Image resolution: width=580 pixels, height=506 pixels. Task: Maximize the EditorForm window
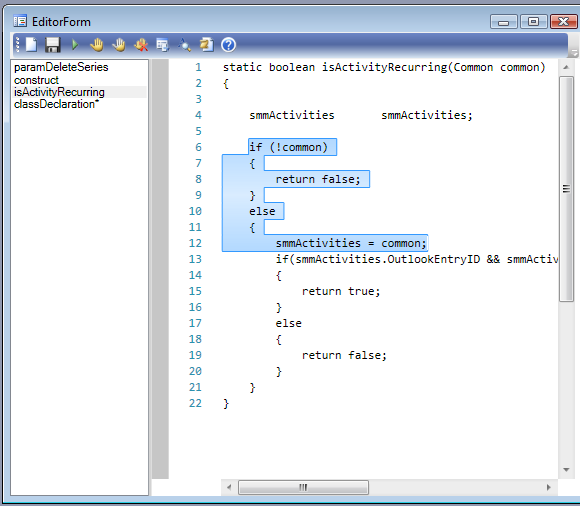click(533, 22)
